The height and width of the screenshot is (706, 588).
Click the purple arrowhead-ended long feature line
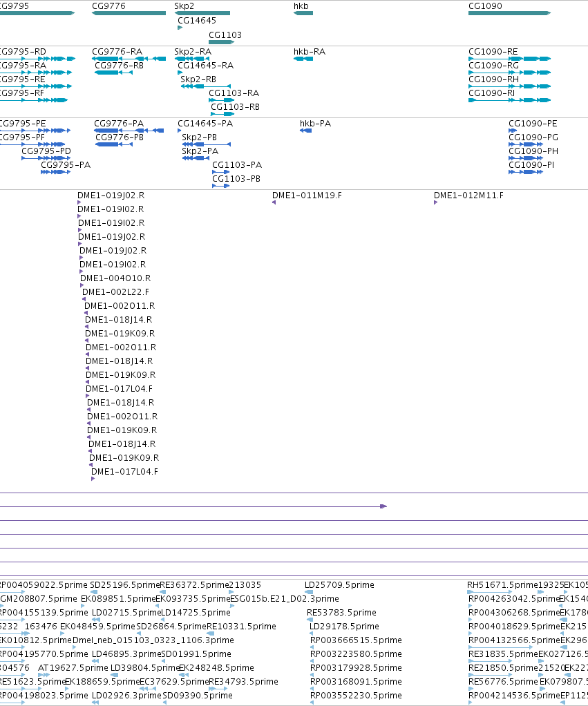pos(193,506)
